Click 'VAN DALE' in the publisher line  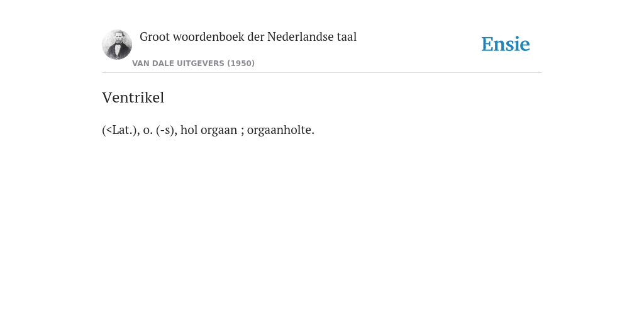point(153,64)
